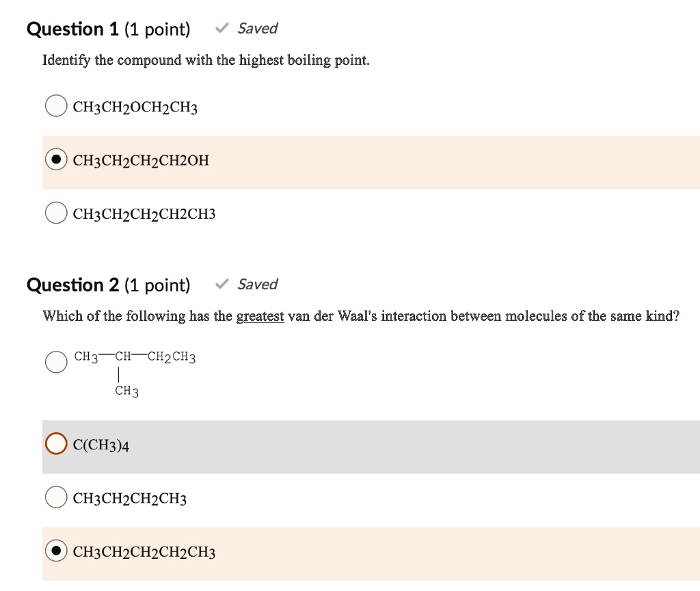Image resolution: width=700 pixels, height=591 pixels.
Task: Select the branched 2-methylbutane structure option
Action: pos(55,362)
